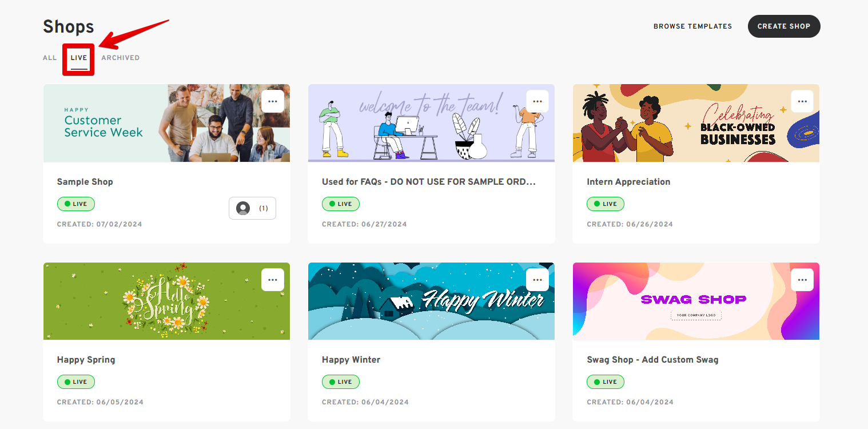Image resolution: width=868 pixels, height=429 pixels.
Task: Open the Swag Shop three-dot menu
Action: [802, 280]
